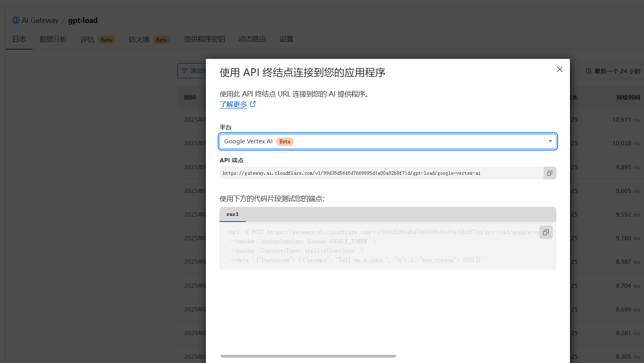This screenshot has height=363, width=644.
Task: Open the 设置 tab
Action: pos(287,39)
